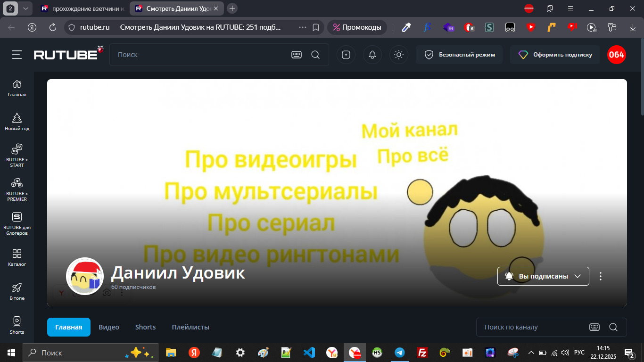Go to the trending 'В топе' section
644x362 pixels.
[x=17, y=291]
